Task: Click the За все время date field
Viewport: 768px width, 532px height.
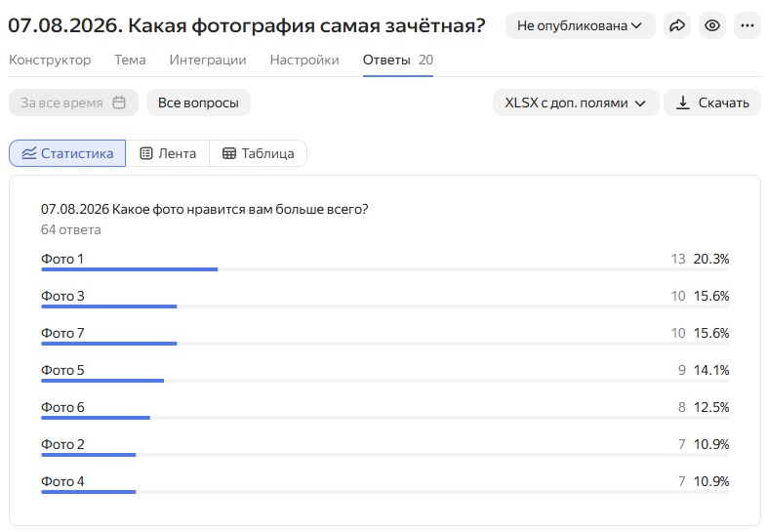Action: [x=73, y=102]
